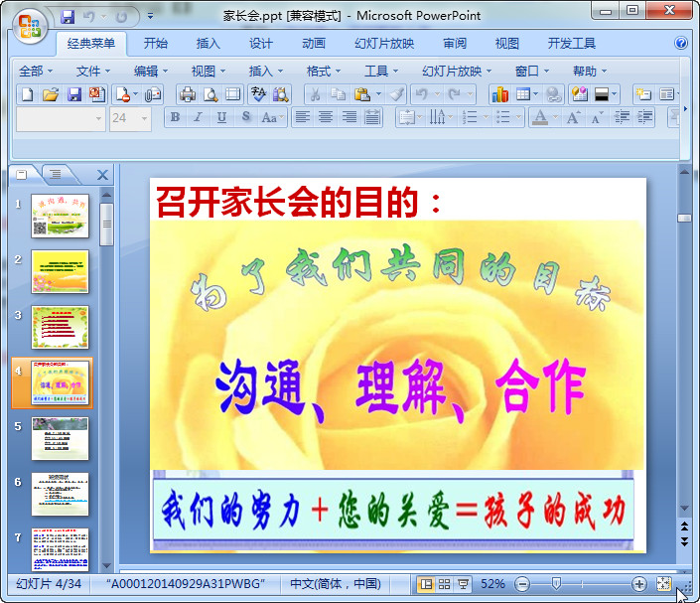Screen dimensions: 700x603
Task: Click the Print icon
Action: tap(188, 94)
